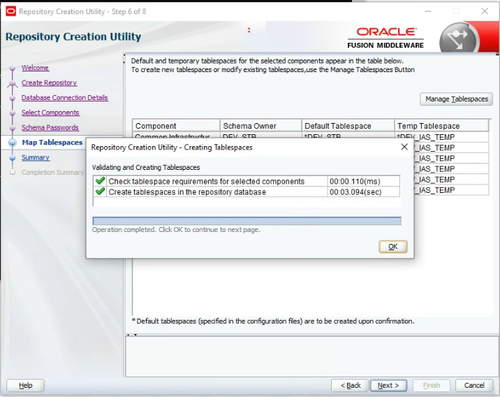Screen dimensions: 500x397
Task: Click the Schema Owner column header
Action: (261, 126)
